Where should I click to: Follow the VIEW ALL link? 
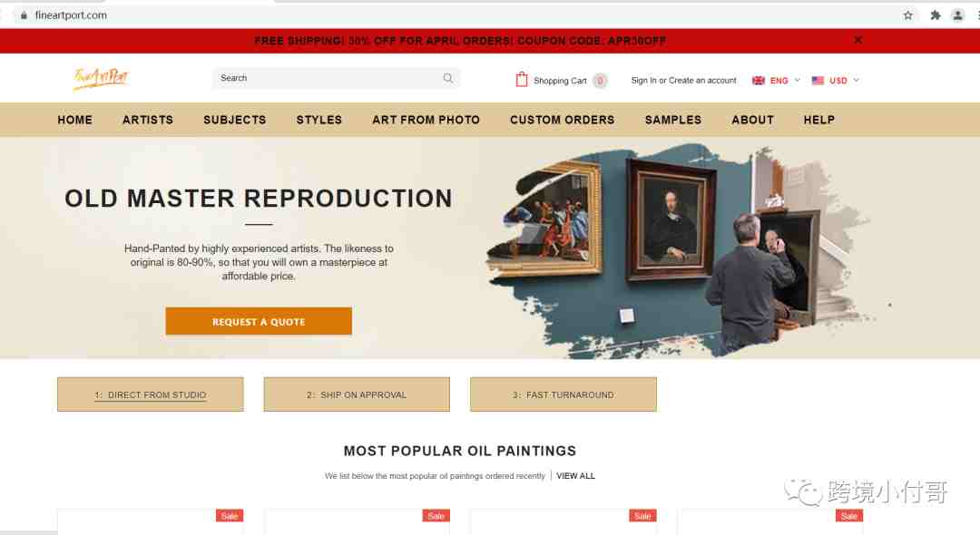point(575,476)
